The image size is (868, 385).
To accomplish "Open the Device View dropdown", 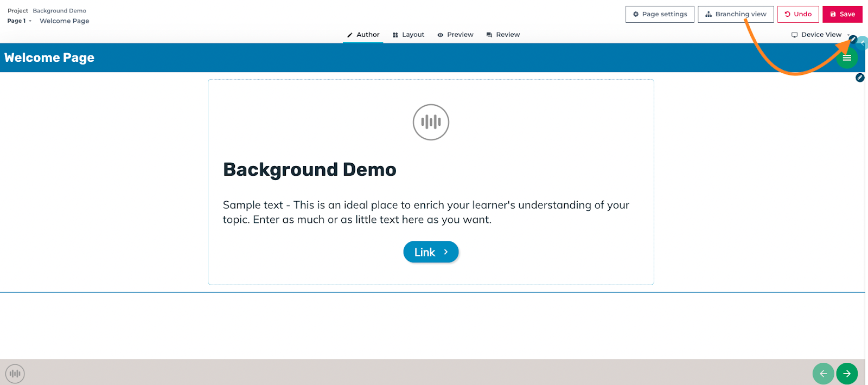I will [820, 35].
